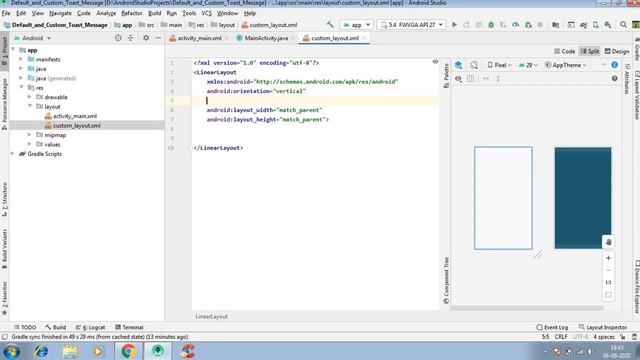Screen dimensions: 640x360
Task: Click the design surface layers icon
Action: tap(458, 65)
